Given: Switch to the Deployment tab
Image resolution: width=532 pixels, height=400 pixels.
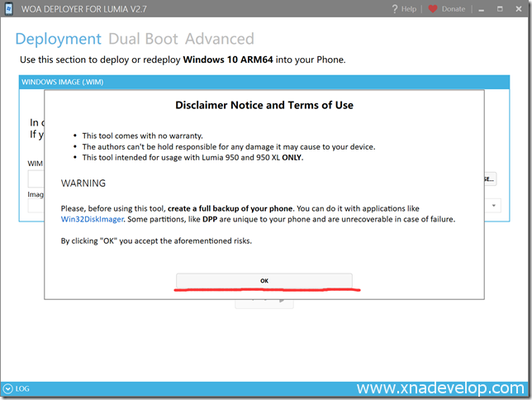Looking at the screenshot, I should pos(58,39).
